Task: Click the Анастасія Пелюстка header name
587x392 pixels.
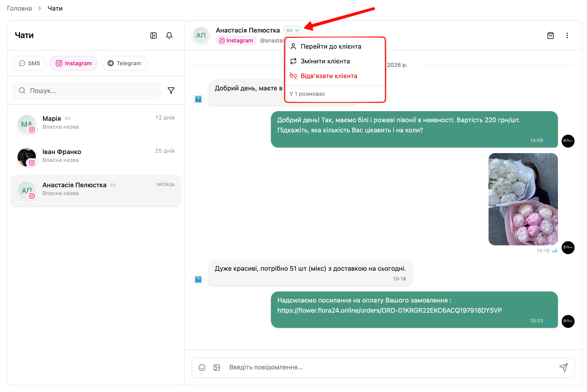Action: click(248, 30)
